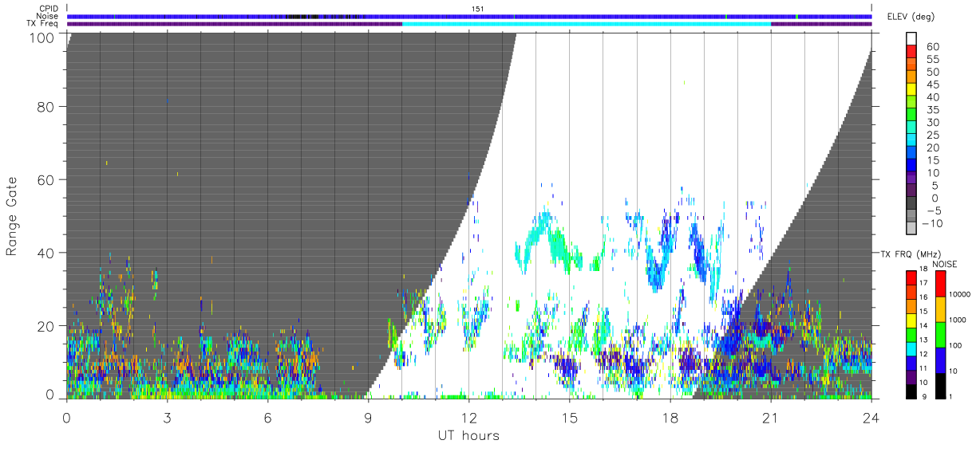This screenshot has height=452, width=980.
Task: Click the 100 tick label on Range Gate axis
Action: pyautogui.click(x=43, y=37)
